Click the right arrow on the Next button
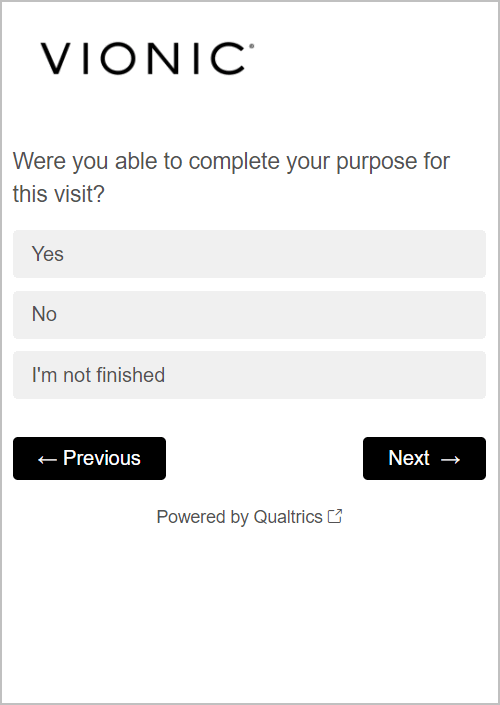This screenshot has height=705, width=500. [451, 460]
